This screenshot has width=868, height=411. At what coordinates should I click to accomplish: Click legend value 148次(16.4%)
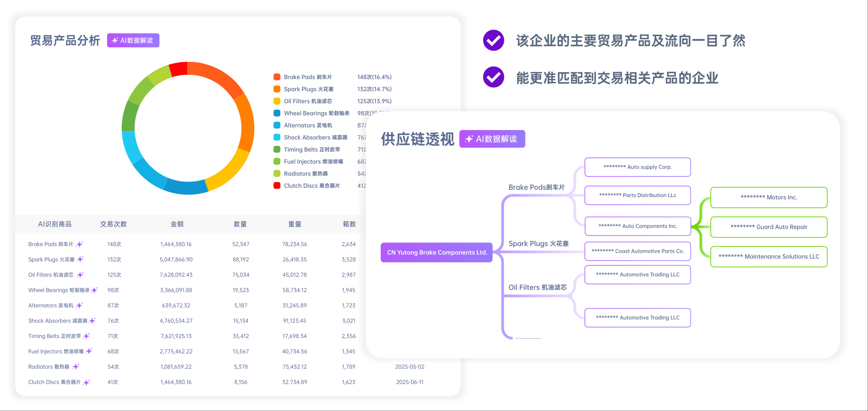374,77
